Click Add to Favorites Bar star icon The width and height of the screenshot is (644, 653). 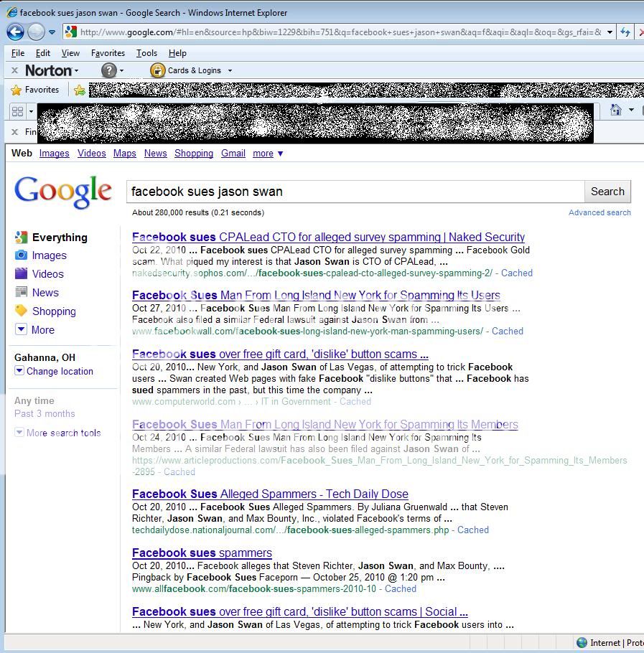[x=79, y=90]
